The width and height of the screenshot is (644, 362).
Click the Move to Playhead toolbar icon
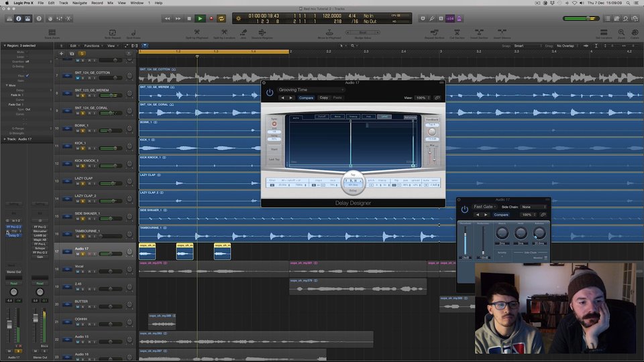pyautogui.click(x=329, y=32)
